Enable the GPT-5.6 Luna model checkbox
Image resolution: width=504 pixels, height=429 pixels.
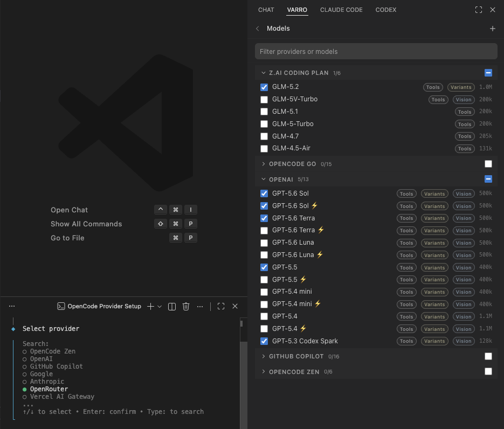264,243
